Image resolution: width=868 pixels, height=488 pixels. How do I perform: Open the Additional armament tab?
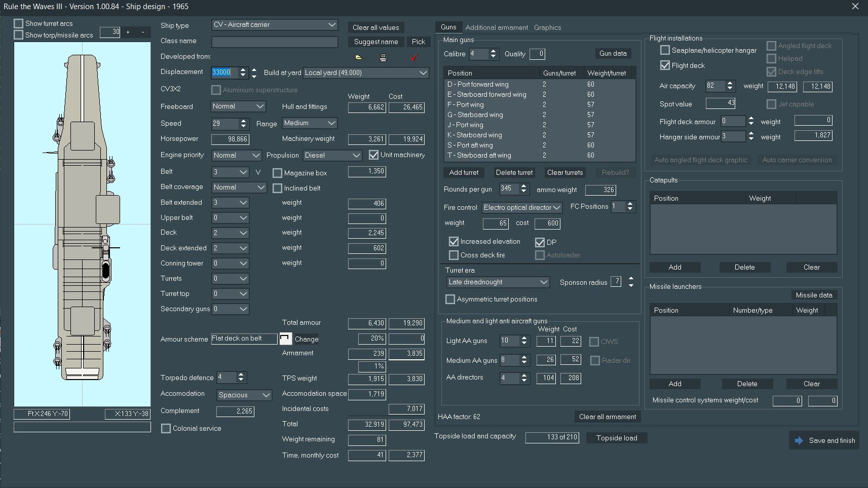point(497,27)
